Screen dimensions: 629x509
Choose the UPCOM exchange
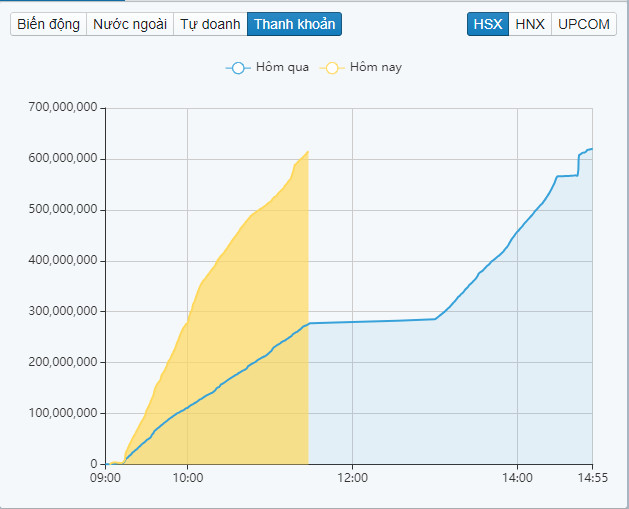tap(584, 24)
